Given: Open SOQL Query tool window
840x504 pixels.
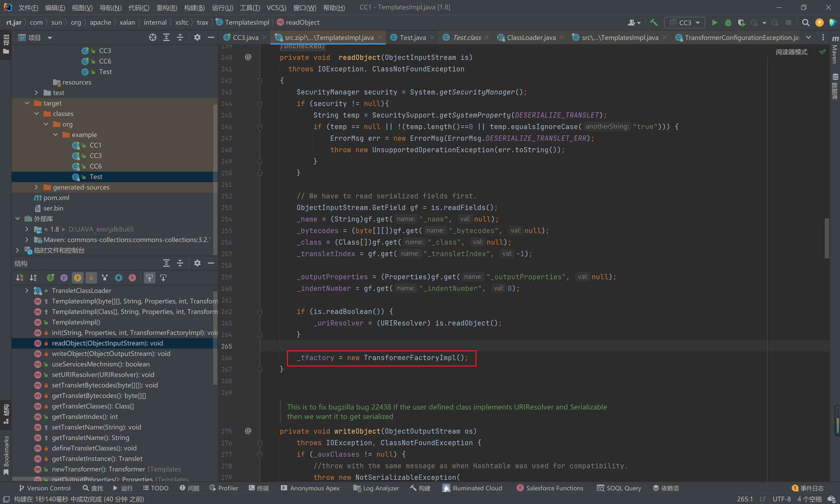Looking at the screenshot, I should point(619,488).
